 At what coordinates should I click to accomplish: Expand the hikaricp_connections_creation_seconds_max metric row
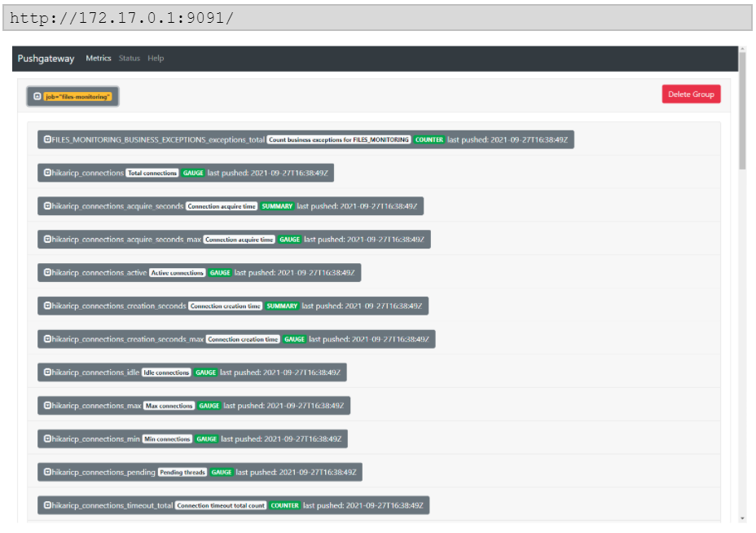point(47,339)
